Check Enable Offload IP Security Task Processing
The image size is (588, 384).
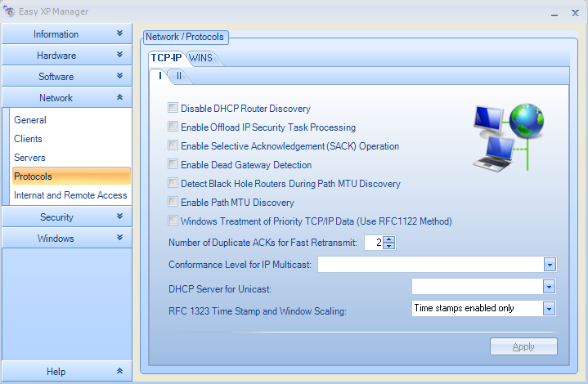click(173, 127)
